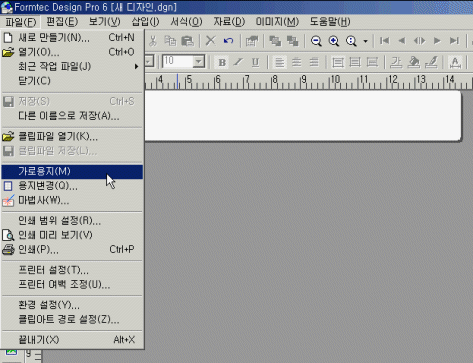Toggle Bold text formatting

[222, 62]
